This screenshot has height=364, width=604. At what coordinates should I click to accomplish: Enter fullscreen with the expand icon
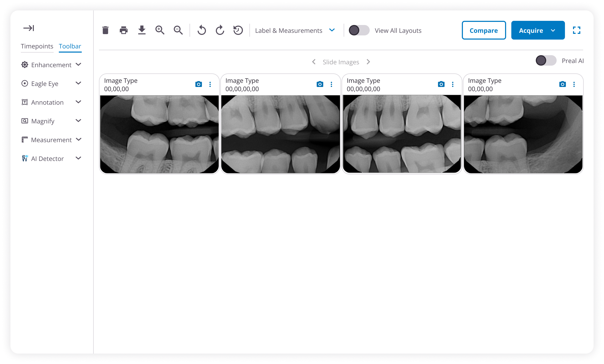(577, 30)
